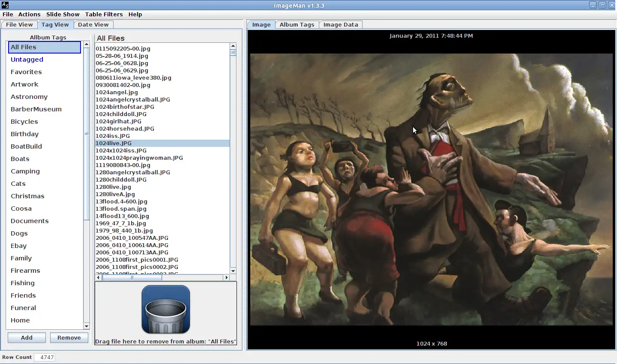Open the Album Tags tab in the preview pane
Viewport: 617px width, 364px height.
tap(297, 24)
